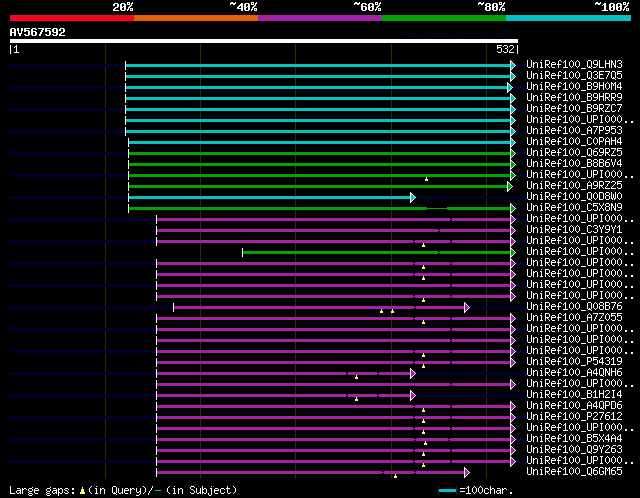Click the UniRef100_P54319 label
The width and height of the screenshot is (640, 498).
coord(574,362)
